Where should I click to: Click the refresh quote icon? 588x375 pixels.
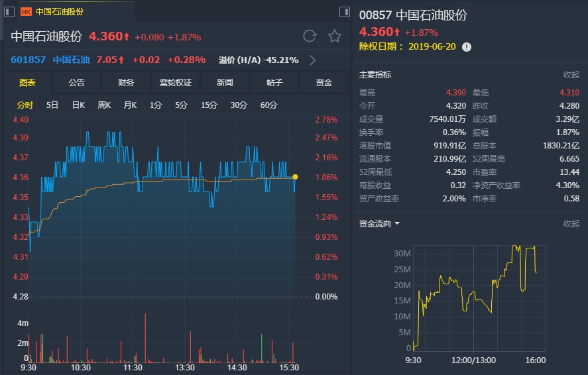click(310, 36)
